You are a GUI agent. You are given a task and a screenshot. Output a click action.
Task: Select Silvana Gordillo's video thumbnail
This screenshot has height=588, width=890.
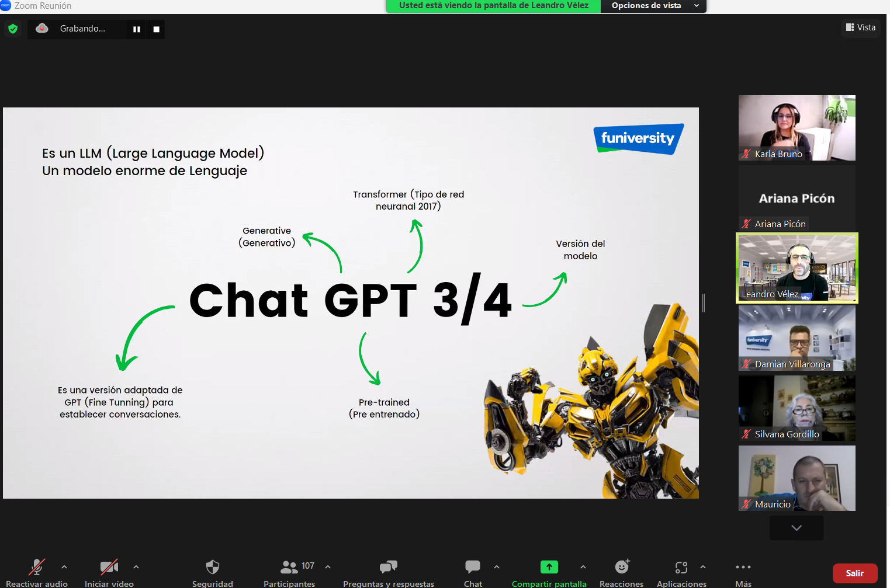point(797,408)
